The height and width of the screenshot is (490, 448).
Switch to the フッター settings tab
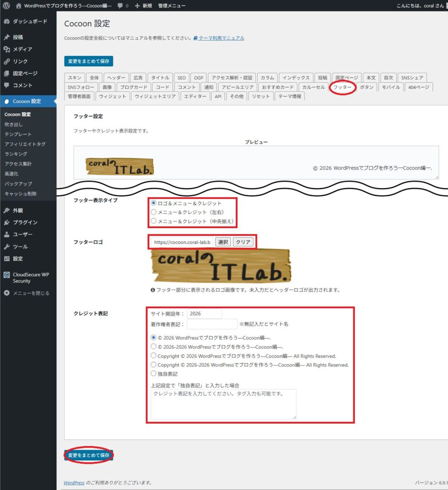(x=342, y=87)
